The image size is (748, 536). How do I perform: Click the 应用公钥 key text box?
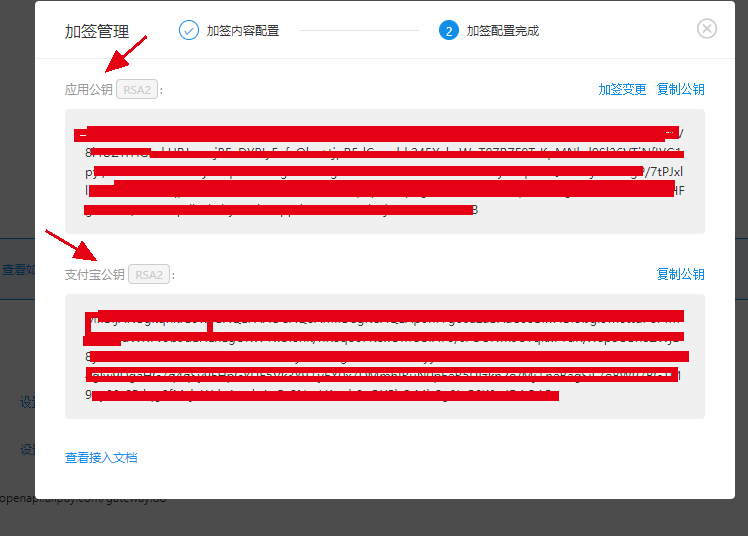(384, 172)
